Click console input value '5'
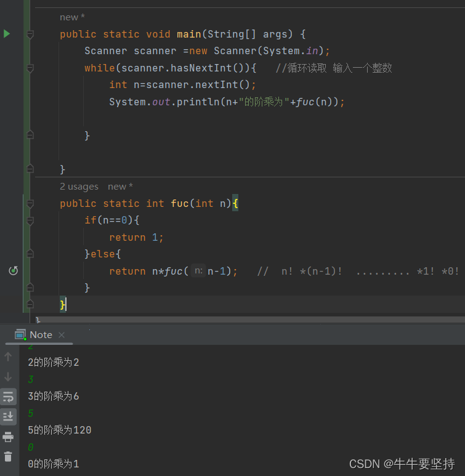The width and height of the screenshot is (465, 476). click(31, 413)
